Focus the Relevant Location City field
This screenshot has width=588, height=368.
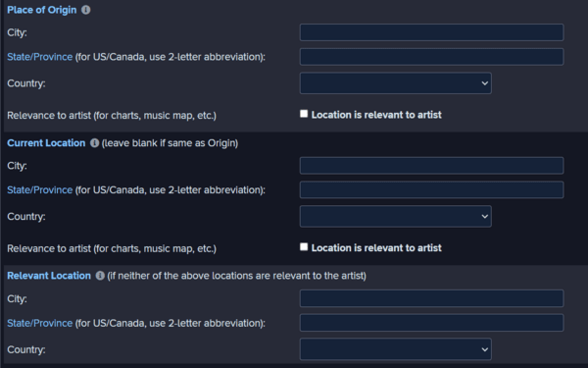pos(431,298)
